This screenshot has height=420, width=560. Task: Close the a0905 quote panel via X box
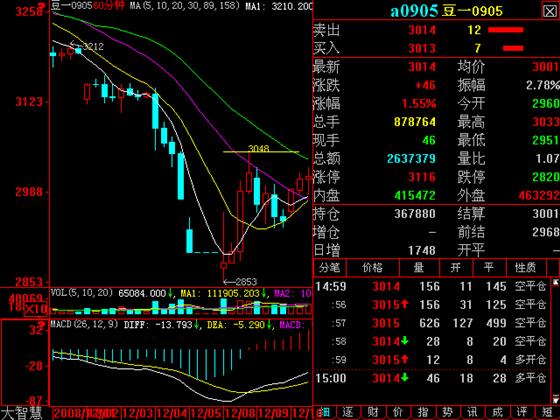(x=550, y=11)
